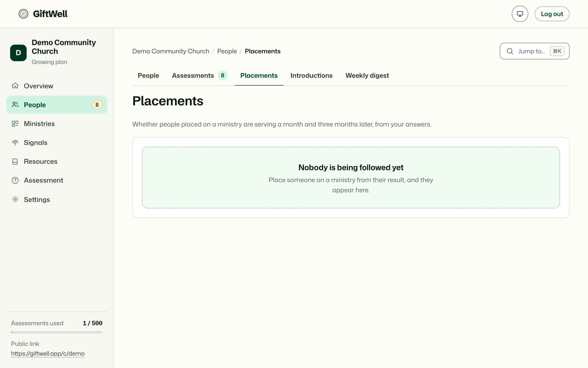Click the Overview home icon

15,86
